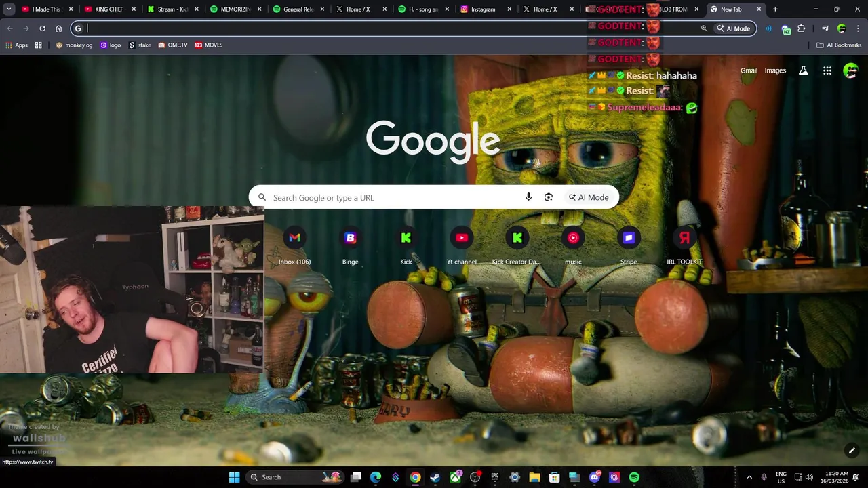This screenshot has height=488, width=868.
Task: Open the monkey og bookmark
Action: (x=74, y=45)
